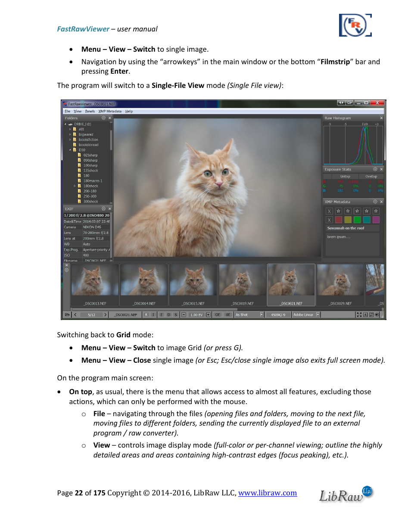Open the EXIF panel settings gear
The width and height of the screenshot is (411, 532).
(x=103, y=208)
